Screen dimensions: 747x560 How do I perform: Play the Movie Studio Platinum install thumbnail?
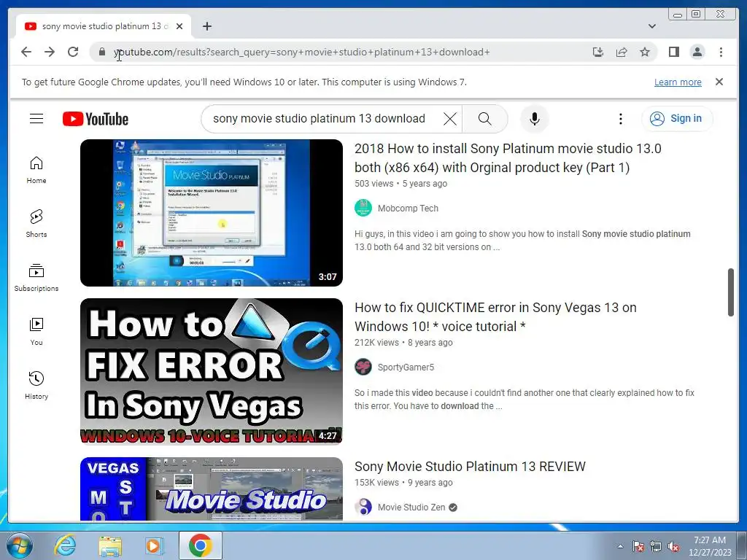point(212,213)
